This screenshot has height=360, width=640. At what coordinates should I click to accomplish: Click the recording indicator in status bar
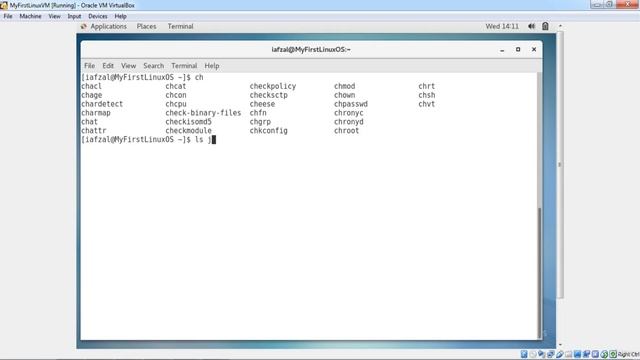586,354
